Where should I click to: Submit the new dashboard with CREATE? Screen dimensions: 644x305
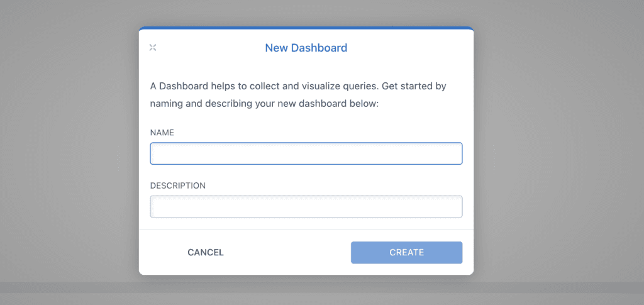[x=407, y=252]
